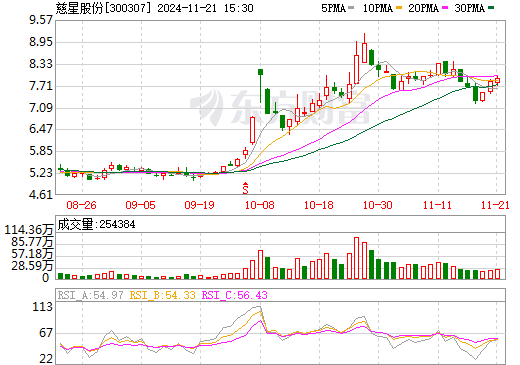Click the 2024-11-21 15:30 timestamp

pos(205,8)
